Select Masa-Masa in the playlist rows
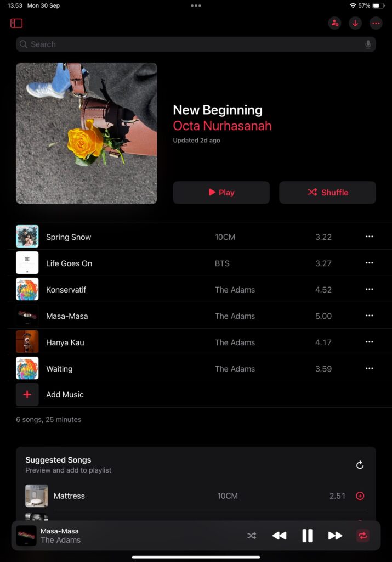Screen dimensions: 392x562 tap(67, 316)
